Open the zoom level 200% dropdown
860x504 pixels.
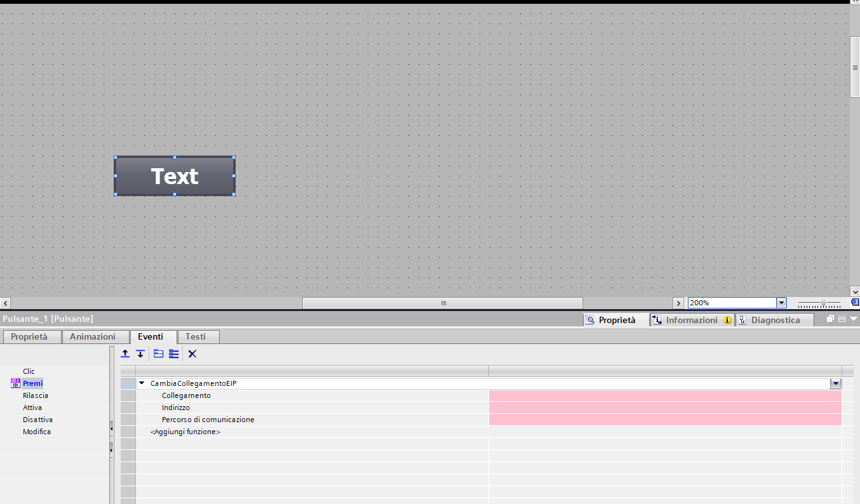[782, 303]
